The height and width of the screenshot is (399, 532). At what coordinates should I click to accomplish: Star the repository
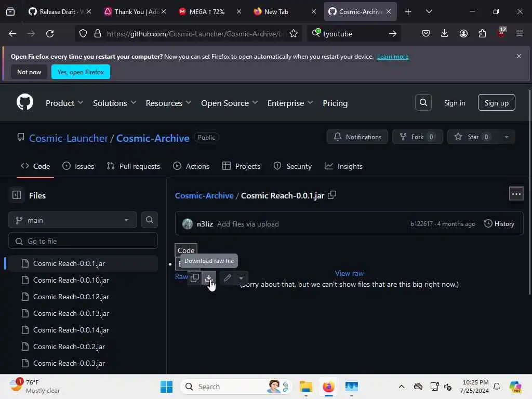tap(473, 137)
